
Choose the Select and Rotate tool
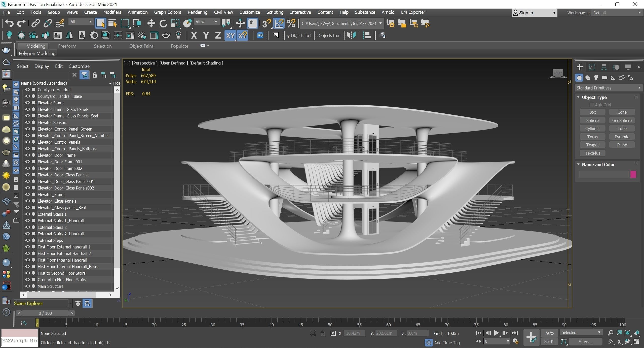click(163, 23)
